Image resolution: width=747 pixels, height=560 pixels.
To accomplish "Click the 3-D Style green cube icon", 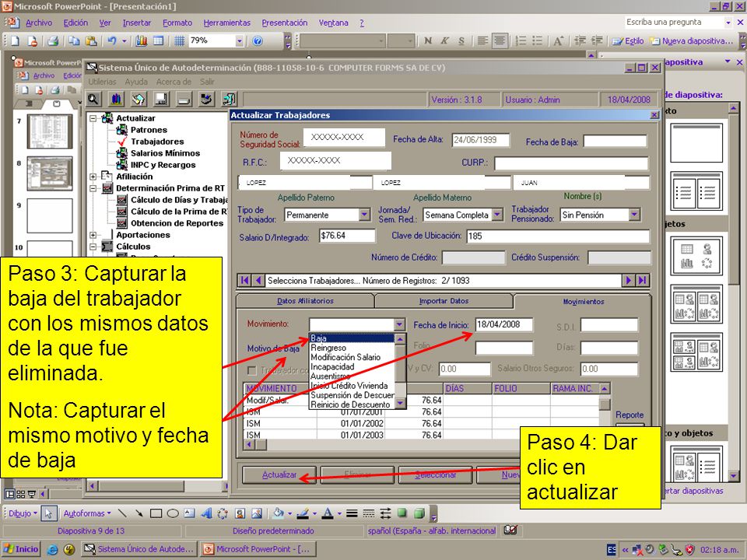I will [x=419, y=513].
